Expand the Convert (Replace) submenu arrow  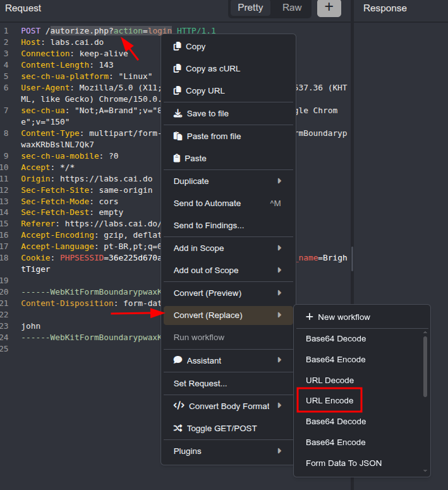point(279,315)
